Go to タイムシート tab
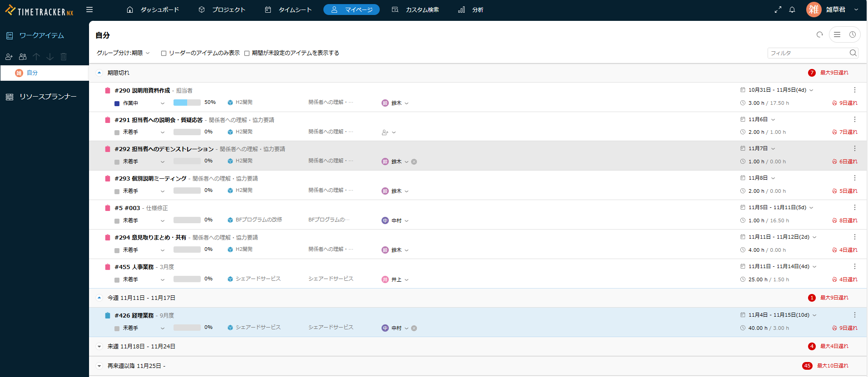Screen dimensions: 868x377 (x=288, y=10)
